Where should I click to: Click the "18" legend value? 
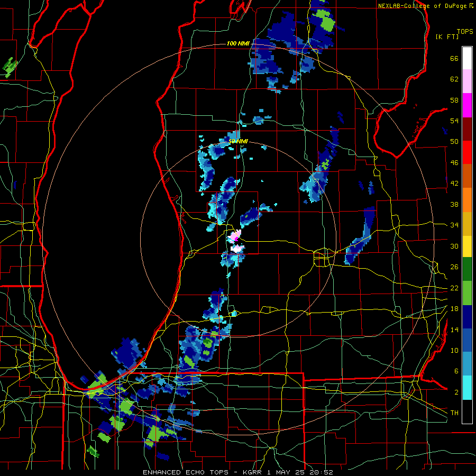click(x=454, y=309)
